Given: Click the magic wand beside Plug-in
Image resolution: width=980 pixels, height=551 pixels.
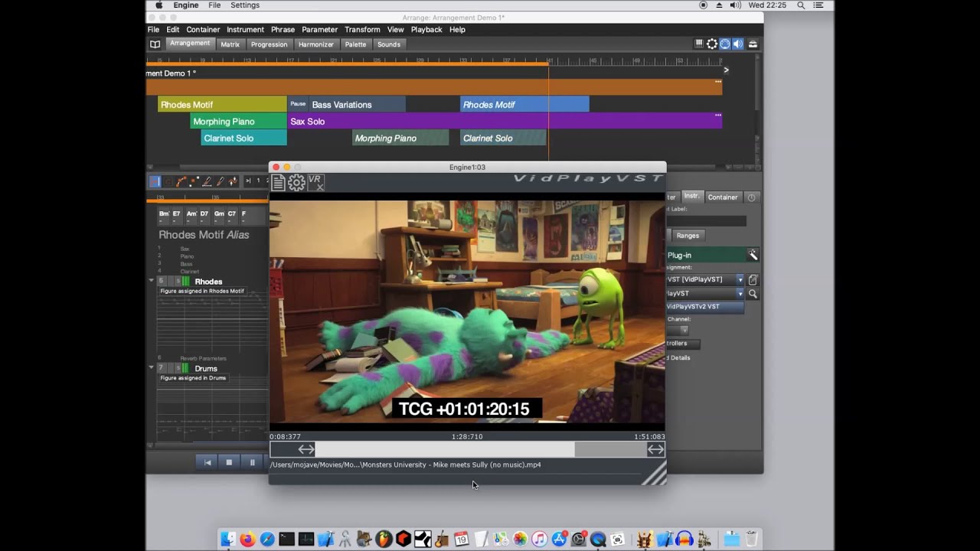Looking at the screenshot, I should [x=753, y=255].
